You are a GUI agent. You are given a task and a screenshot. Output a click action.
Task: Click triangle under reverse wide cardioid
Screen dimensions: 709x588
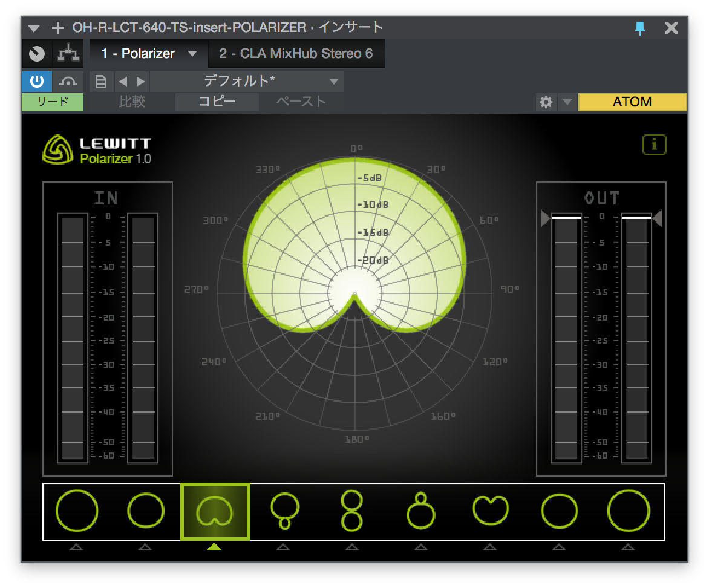[x=559, y=547]
